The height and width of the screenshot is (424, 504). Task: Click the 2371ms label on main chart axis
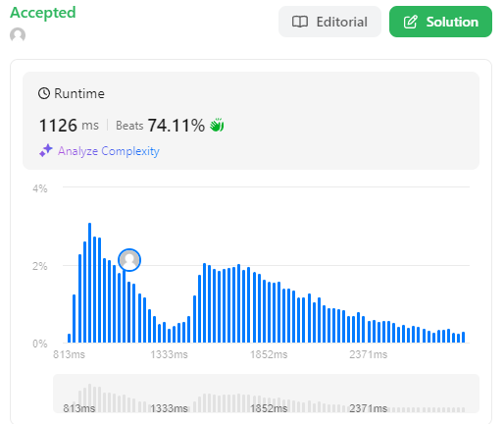point(369,354)
